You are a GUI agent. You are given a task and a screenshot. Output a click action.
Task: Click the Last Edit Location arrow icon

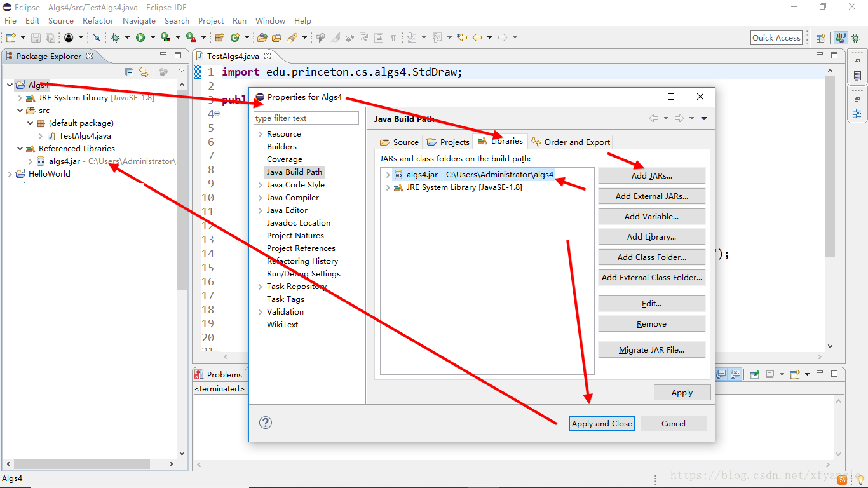click(462, 37)
